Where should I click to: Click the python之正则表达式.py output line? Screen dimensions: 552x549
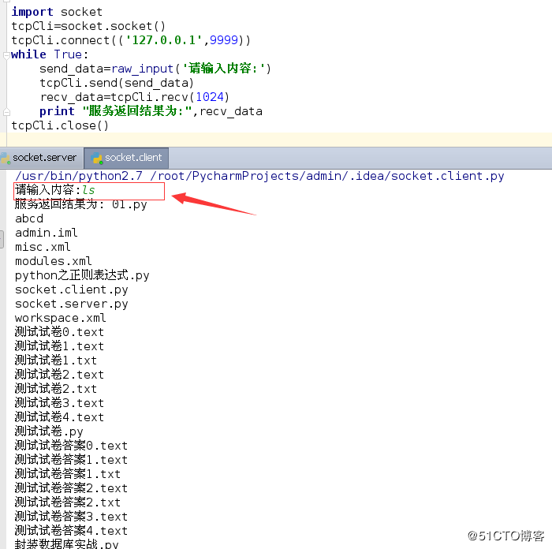[82, 275]
